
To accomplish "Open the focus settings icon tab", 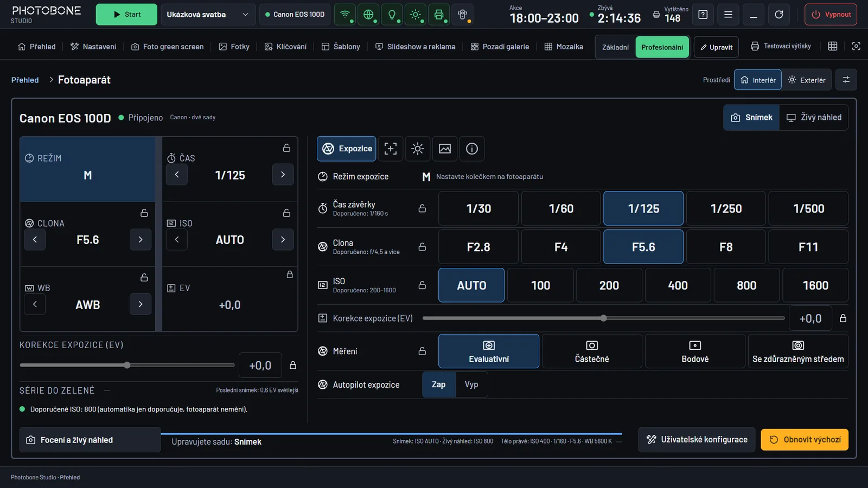I will tap(391, 149).
